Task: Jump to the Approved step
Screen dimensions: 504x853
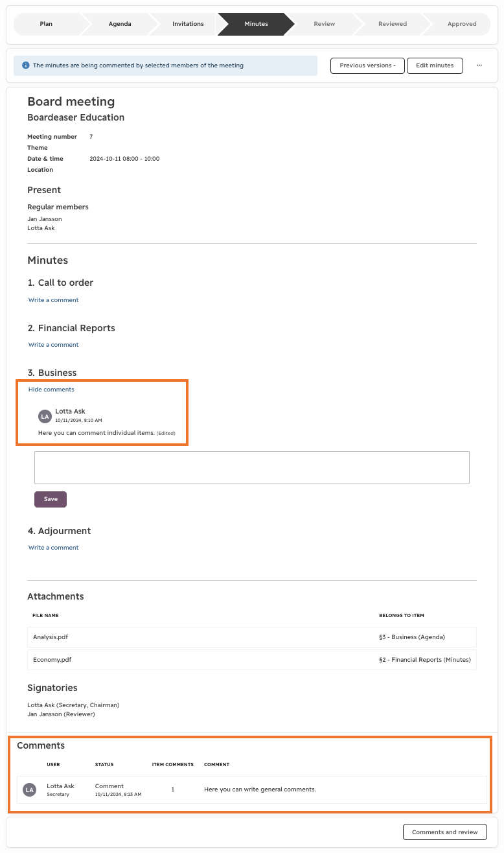Action: (461, 24)
